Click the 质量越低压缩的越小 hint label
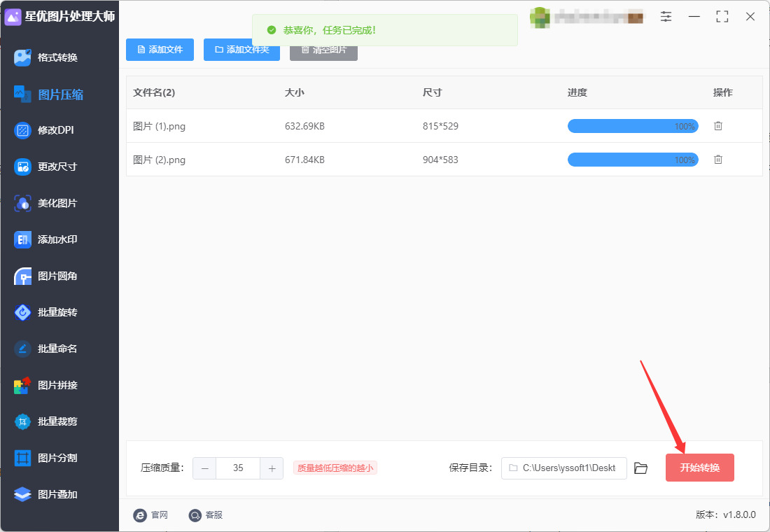This screenshot has height=532, width=770. (x=335, y=468)
